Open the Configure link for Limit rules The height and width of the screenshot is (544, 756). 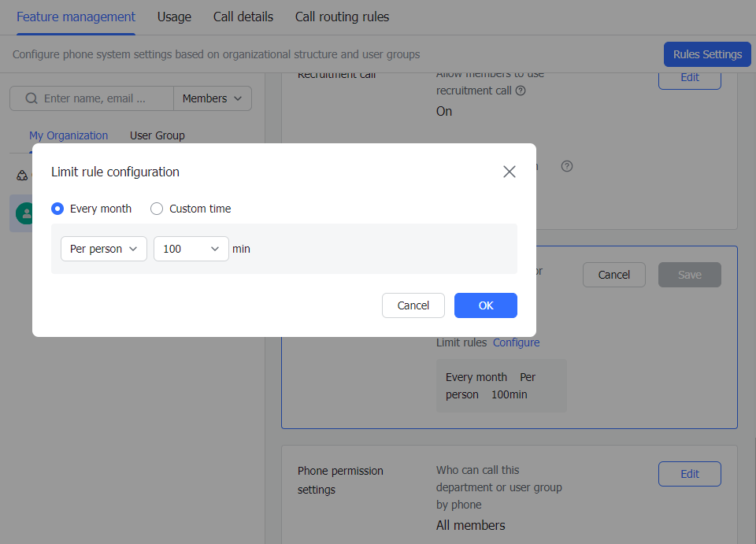[x=516, y=342]
